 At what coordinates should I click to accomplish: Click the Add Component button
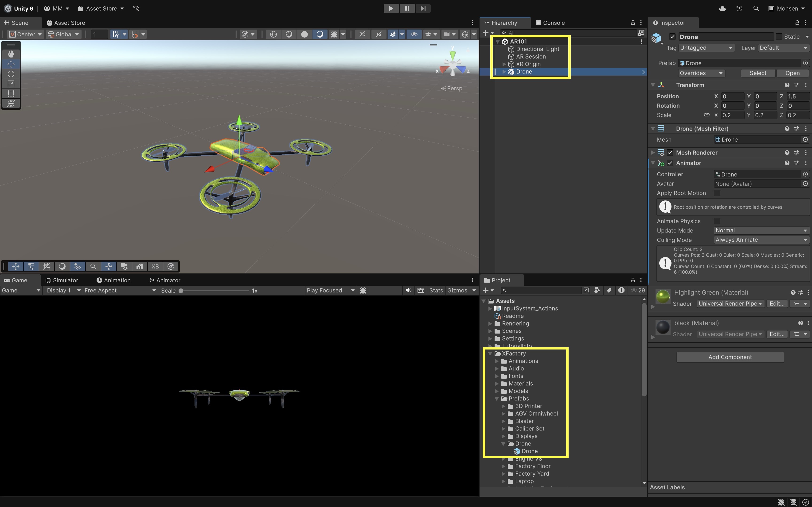730,357
